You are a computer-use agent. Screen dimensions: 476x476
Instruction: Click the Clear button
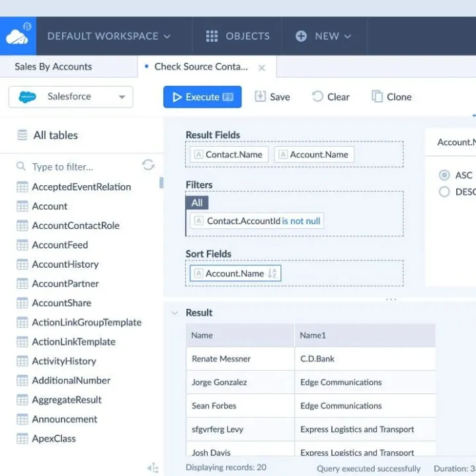click(x=331, y=97)
